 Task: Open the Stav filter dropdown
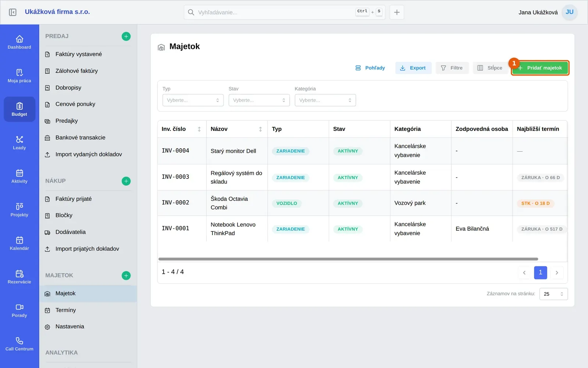(259, 100)
